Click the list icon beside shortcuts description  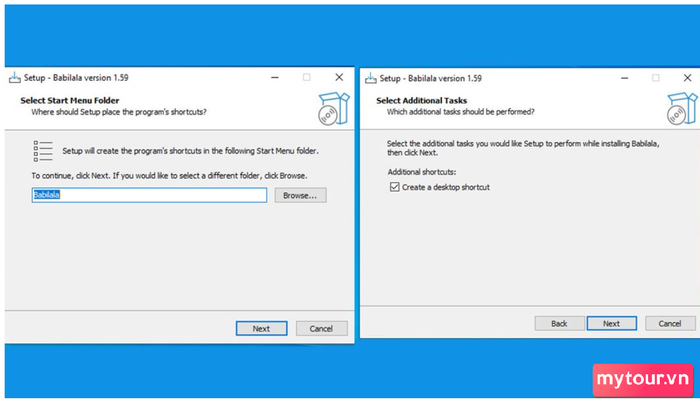43,151
